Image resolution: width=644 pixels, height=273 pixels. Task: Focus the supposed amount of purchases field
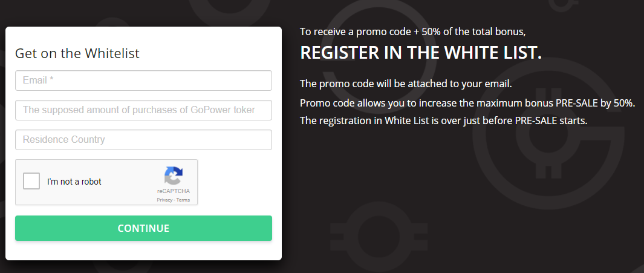pos(143,110)
